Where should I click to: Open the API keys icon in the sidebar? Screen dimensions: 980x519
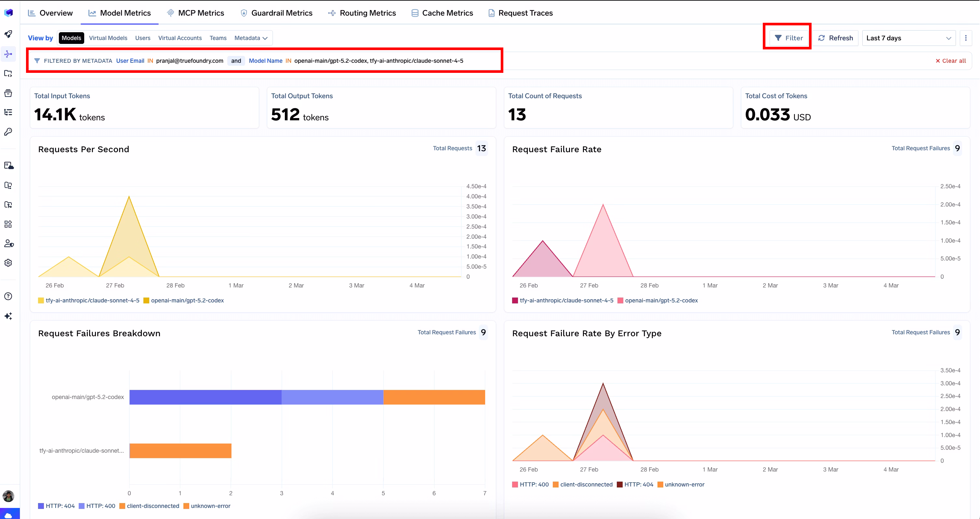(x=8, y=132)
